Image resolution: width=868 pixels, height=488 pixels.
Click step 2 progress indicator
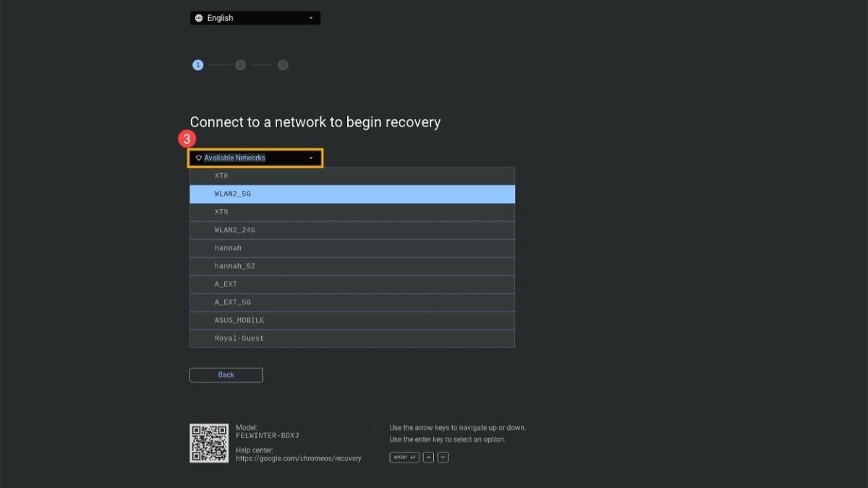(240, 65)
